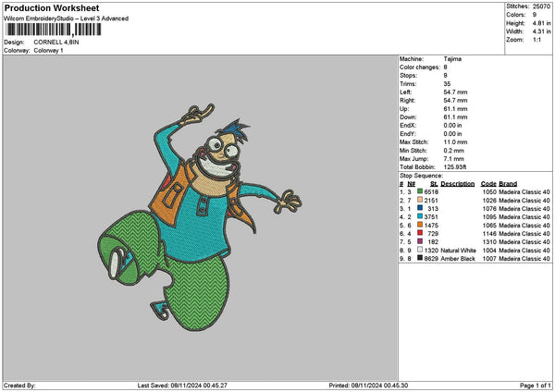Click the Stop Sequence heading
This screenshot has width=555, height=392.
(421, 176)
